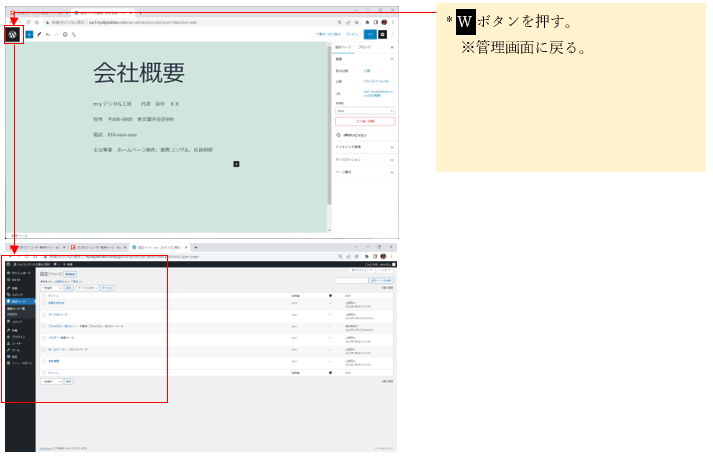Viewport: 713px width, 458px height.
Task: Open the author dropdown in sidebar
Action: [364, 110]
